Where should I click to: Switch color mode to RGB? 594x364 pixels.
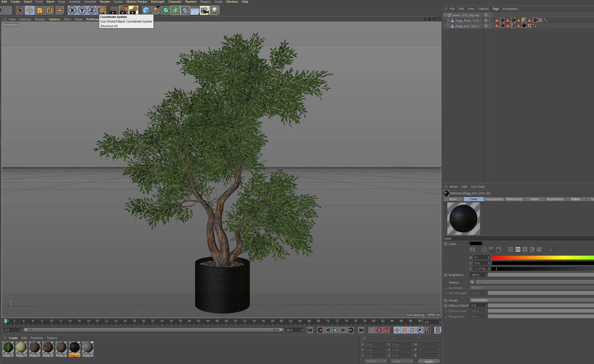coord(511,249)
